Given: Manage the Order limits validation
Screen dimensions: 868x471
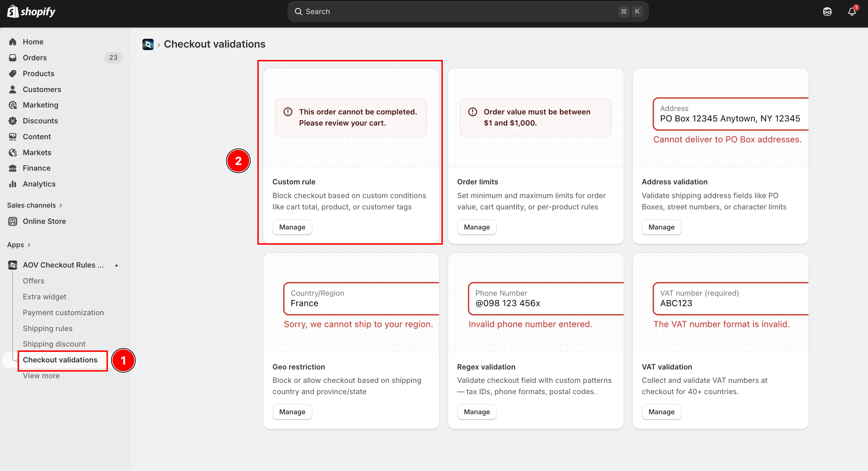Looking at the screenshot, I should click(477, 227).
